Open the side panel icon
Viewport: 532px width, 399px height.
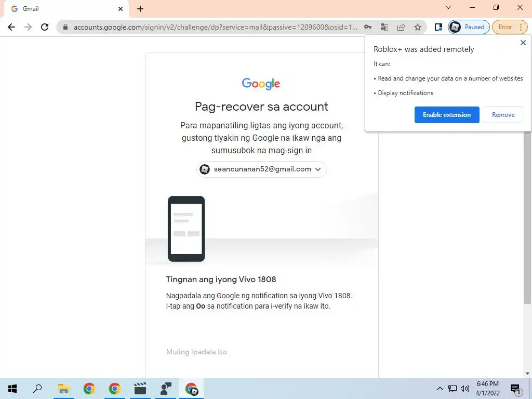click(x=438, y=27)
